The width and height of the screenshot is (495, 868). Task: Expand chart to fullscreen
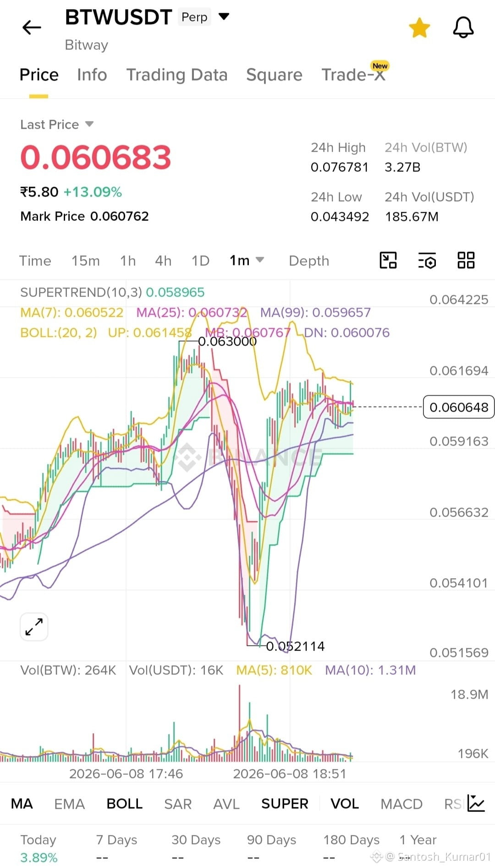click(x=34, y=626)
